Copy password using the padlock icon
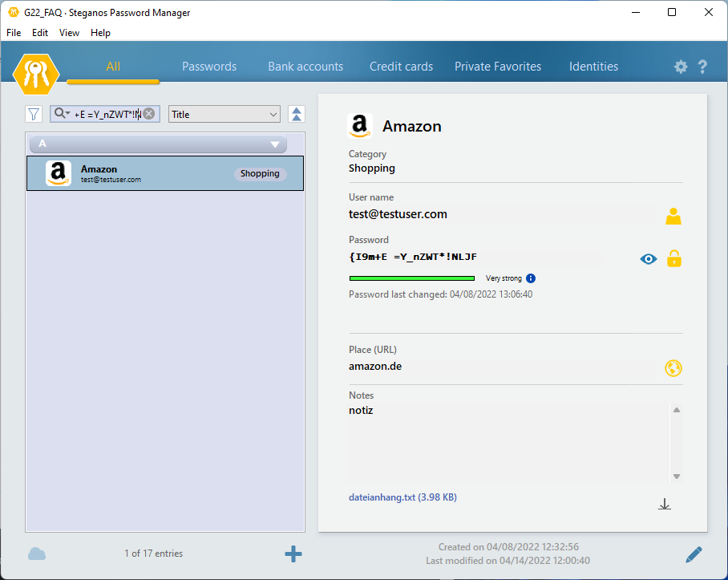 tap(674, 258)
